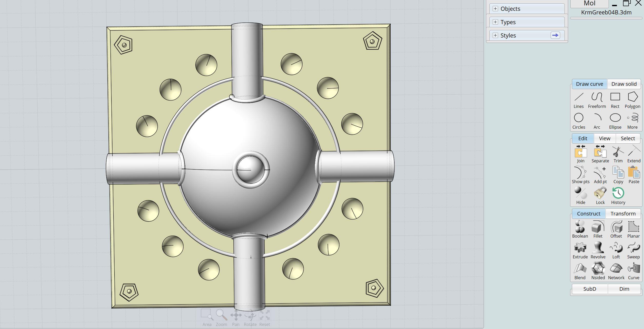644x329 pixels.
Task: Switch to the Select tab
Action: [x=628, y=138]
